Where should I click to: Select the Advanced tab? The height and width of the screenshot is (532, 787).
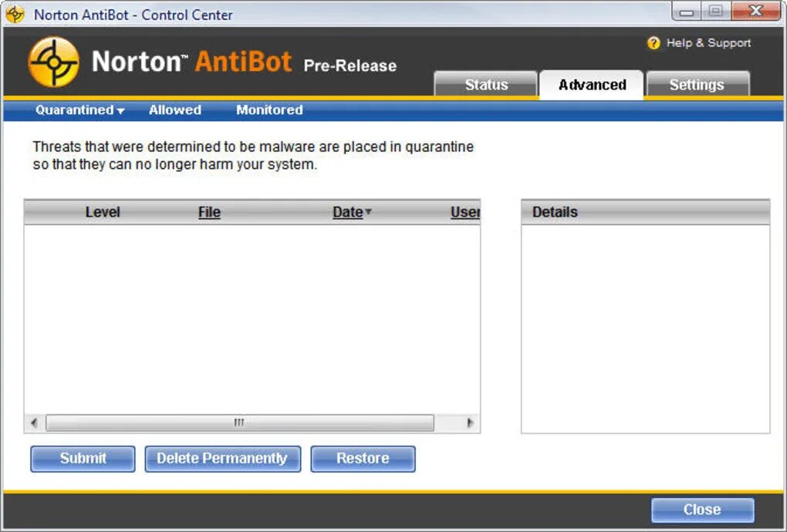tap(592, 85)
